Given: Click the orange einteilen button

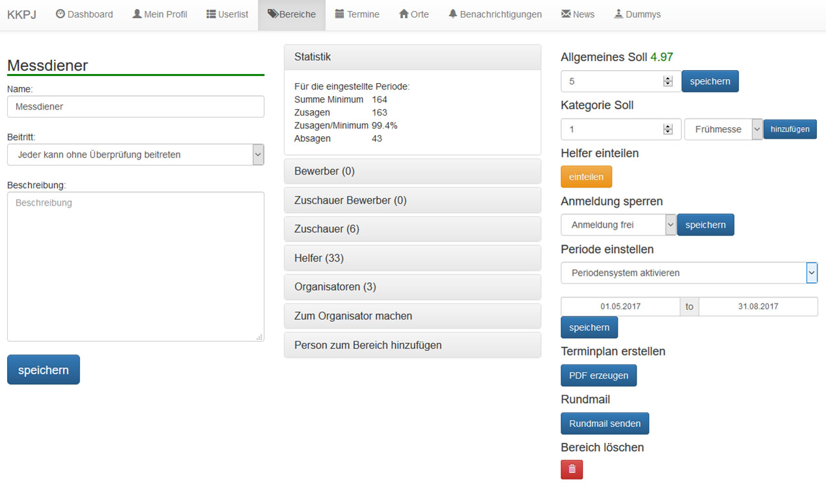Looking at the screenshot, I should (x=586, y=177).
